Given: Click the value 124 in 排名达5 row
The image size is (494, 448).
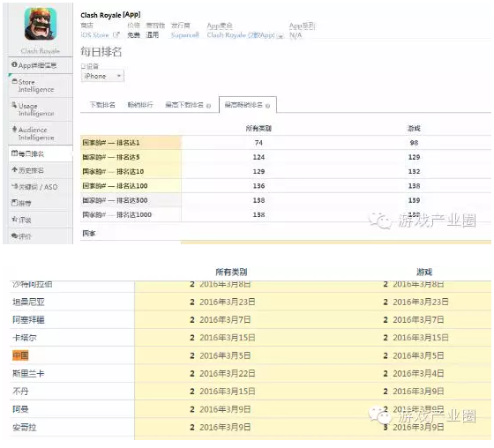Looking at the screenshot, I should tap(258, 157).
